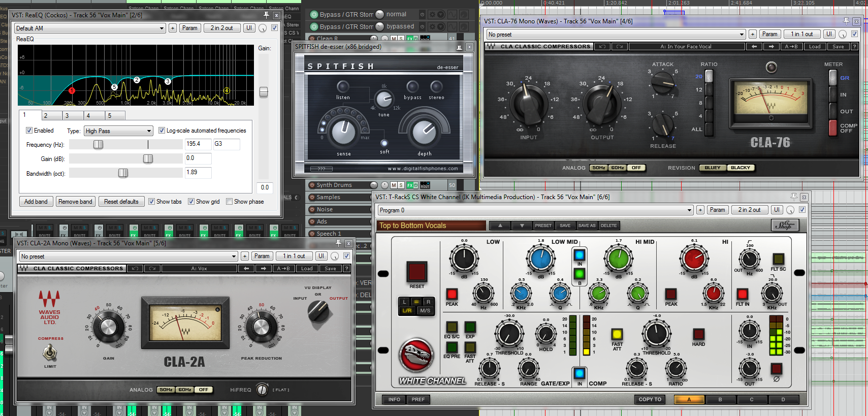Open the ReaEQ Default AM preset dropdown
Viewport: 868px width, 416px height.
[x=90, y=28]
